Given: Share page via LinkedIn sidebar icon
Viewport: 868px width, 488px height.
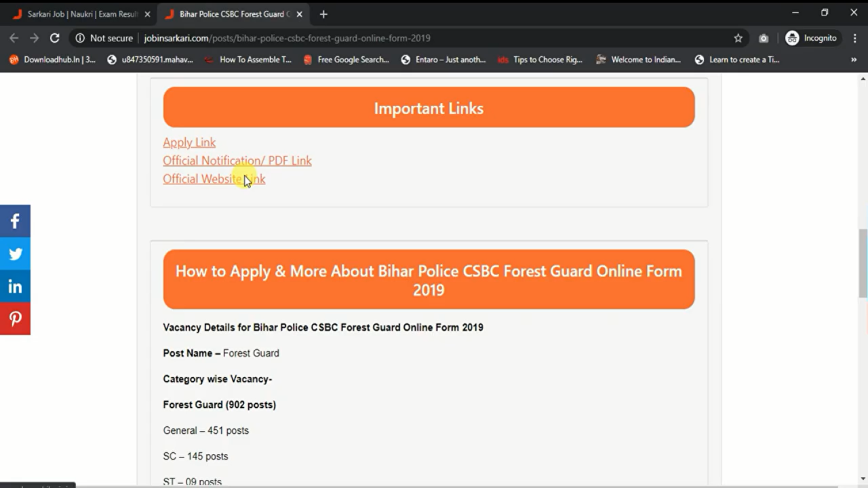Looking at the screenshot, I should (15, 286).
